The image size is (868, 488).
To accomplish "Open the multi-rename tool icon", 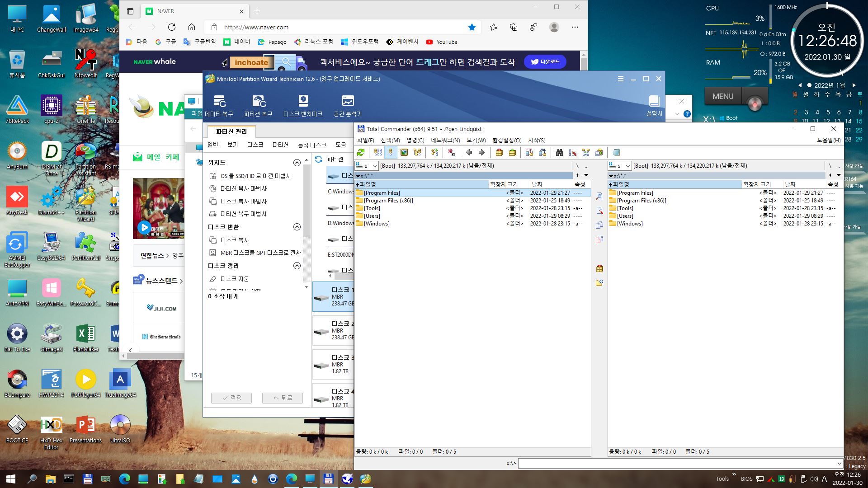I will pos(573,152).
